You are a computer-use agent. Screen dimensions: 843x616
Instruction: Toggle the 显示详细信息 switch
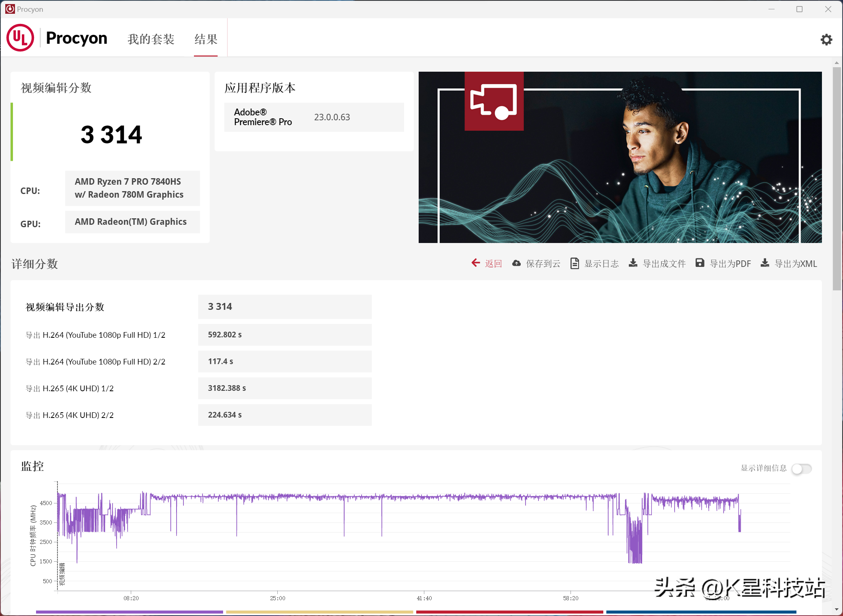[x=801, y=469]
